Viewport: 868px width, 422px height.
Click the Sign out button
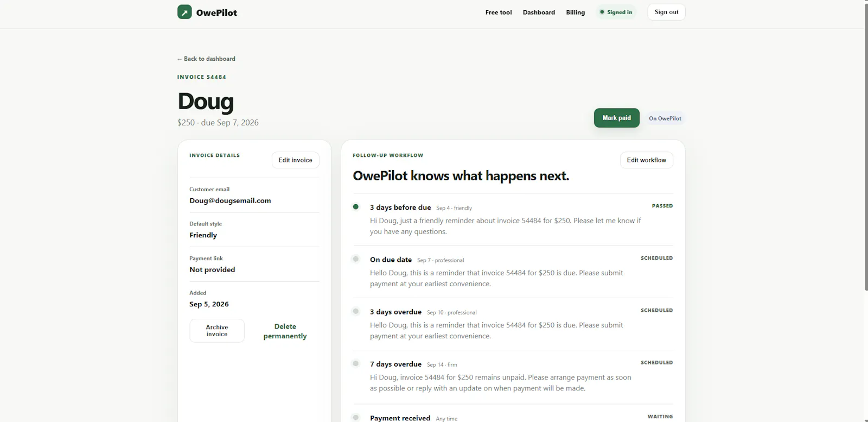click(x=666, y=12)
